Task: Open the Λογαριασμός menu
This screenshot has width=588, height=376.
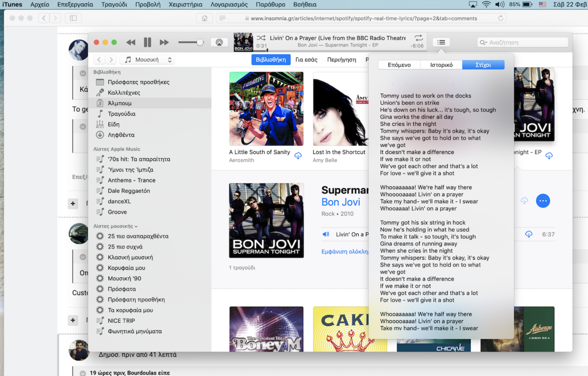Action: point(229,5)
